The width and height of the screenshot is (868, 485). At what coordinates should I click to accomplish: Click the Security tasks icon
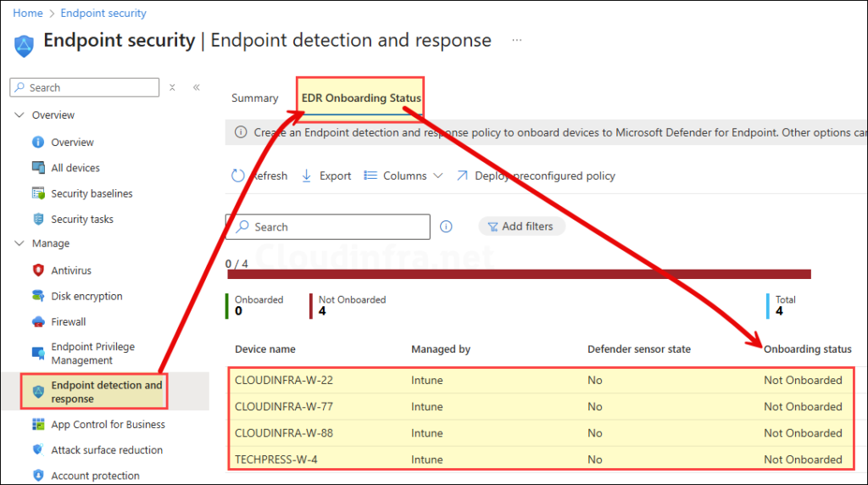tap(38, 220)
